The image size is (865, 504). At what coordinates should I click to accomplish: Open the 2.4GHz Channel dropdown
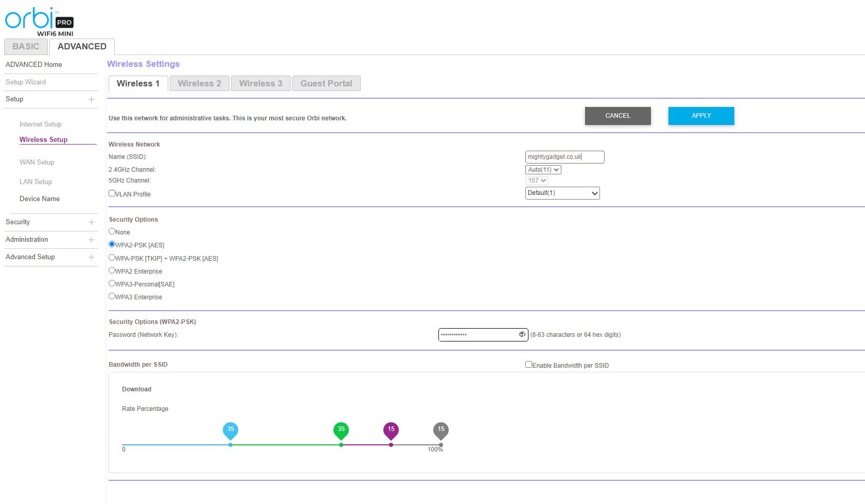coord(543,170)
